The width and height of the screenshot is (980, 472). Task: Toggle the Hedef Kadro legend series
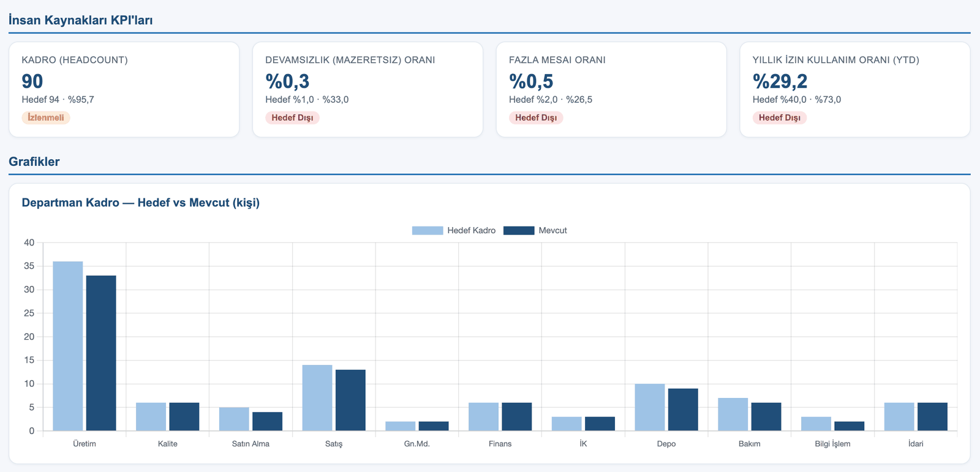click(454, 230)
